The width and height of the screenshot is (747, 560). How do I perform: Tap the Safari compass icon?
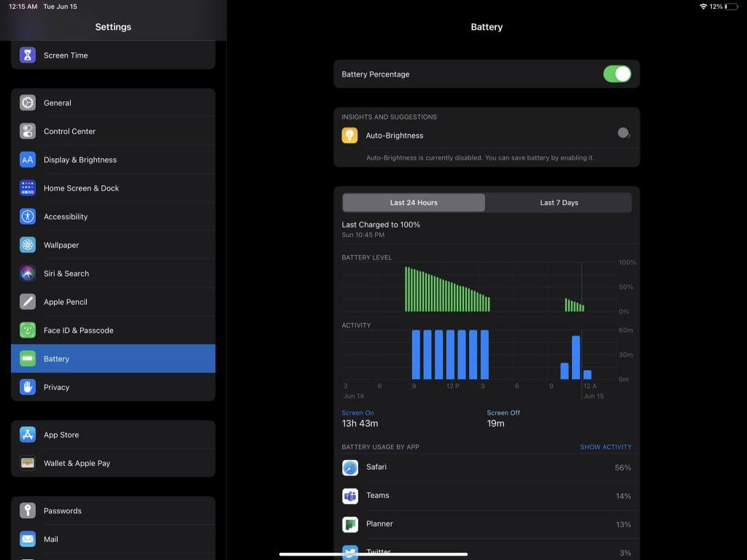[350, 467]
